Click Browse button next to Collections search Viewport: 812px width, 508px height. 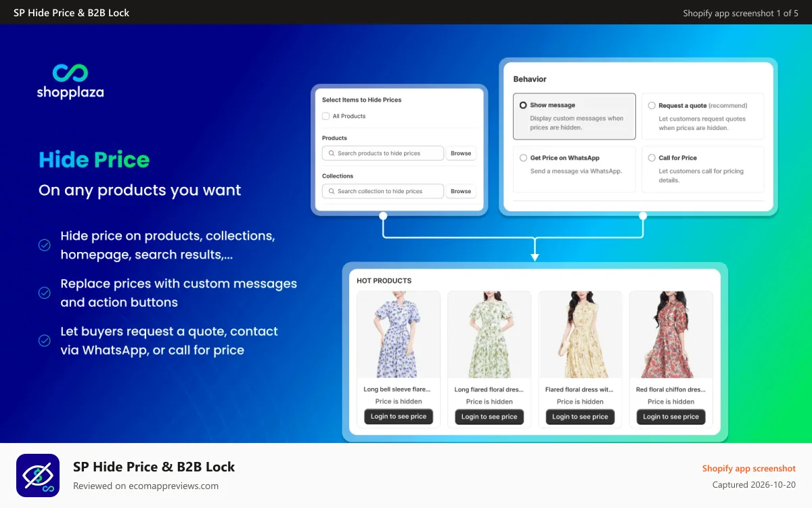tap(461, 191)
